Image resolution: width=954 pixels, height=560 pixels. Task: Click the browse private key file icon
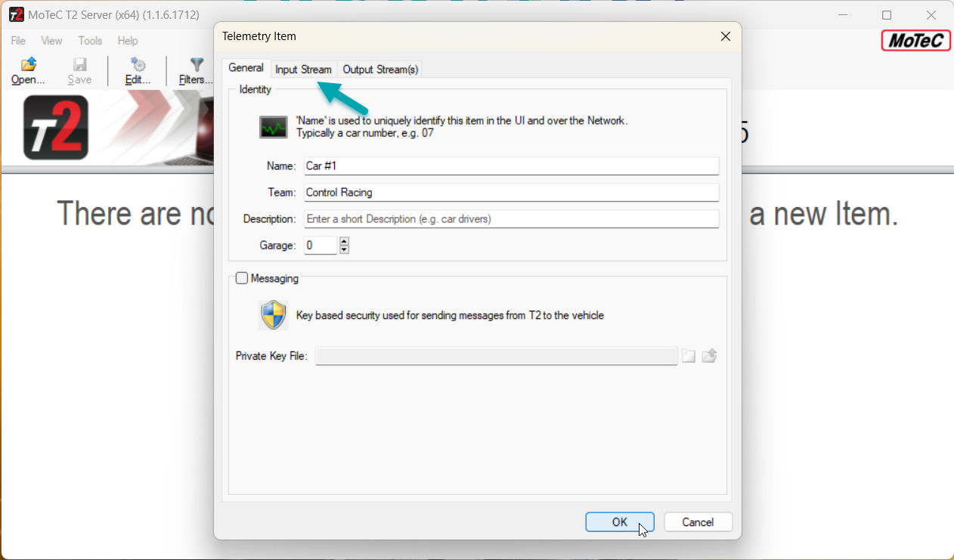(689, 356)
